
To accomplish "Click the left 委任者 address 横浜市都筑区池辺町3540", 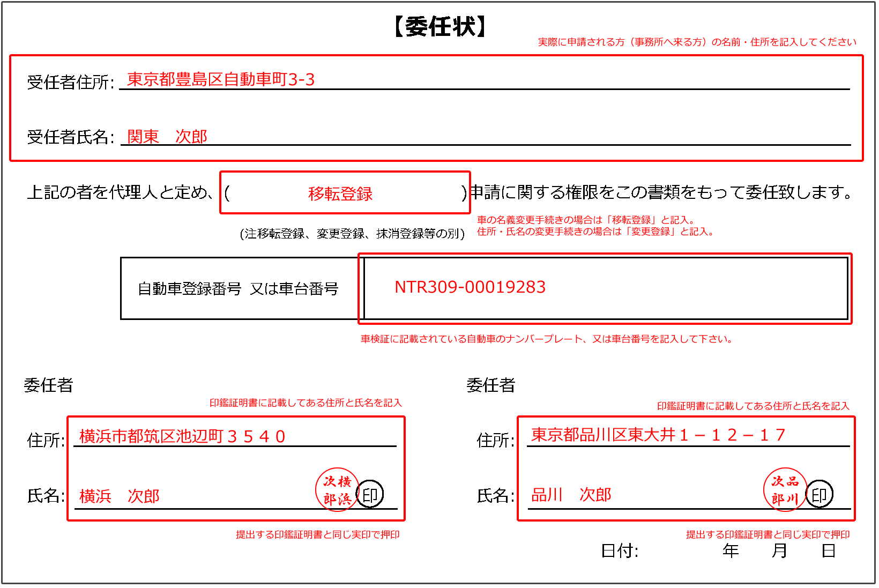I will point(182,436).
